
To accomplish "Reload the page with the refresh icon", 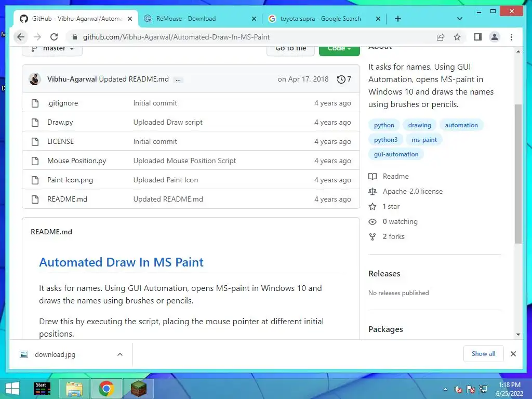I will point(54,37).
